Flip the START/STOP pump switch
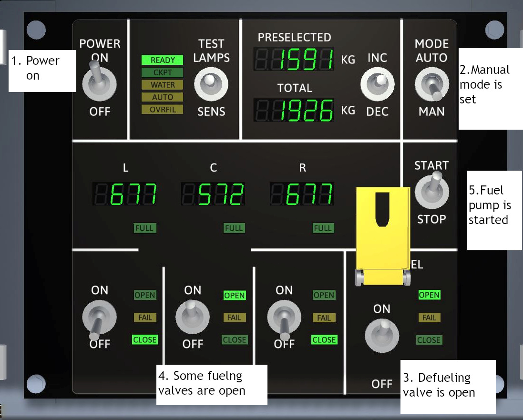The height and width of the screenshot is (420, 523). (431, 192)
